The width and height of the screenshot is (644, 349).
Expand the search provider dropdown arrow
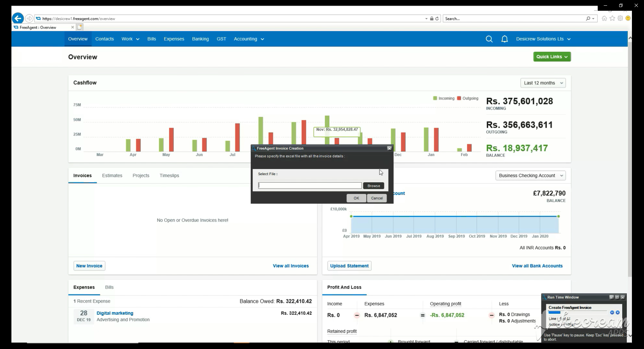[x=593, y=19]
